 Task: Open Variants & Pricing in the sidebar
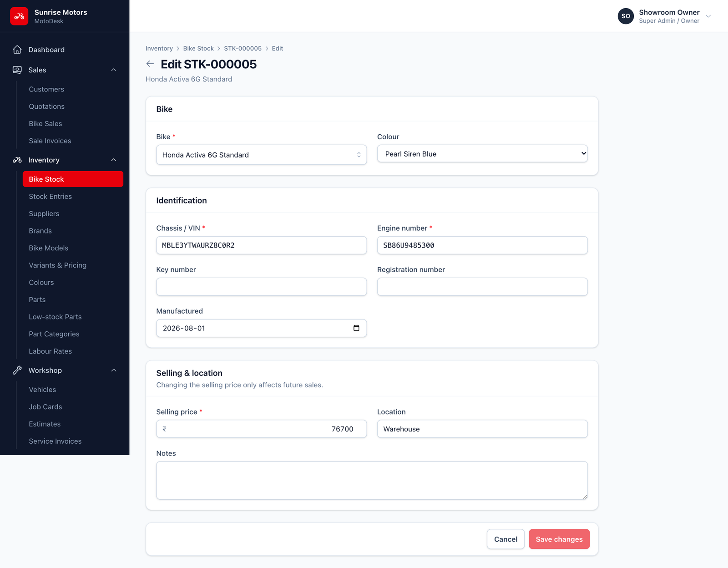(58, 265)
